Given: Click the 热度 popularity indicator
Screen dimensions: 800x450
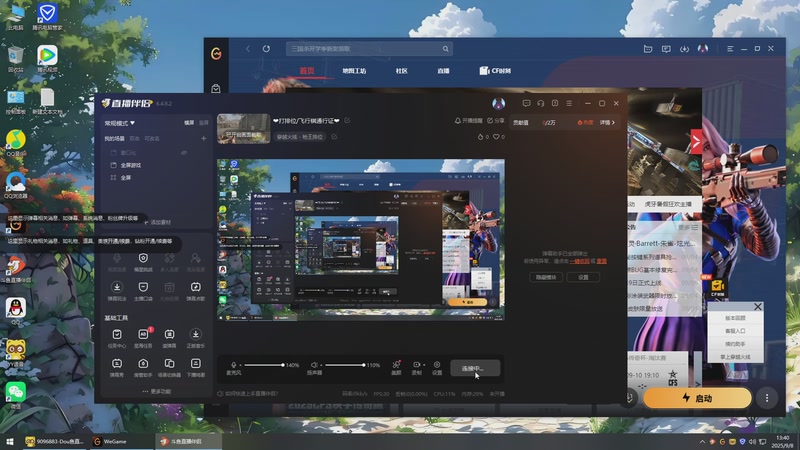Looking at the screenshot, I should 585,122.
